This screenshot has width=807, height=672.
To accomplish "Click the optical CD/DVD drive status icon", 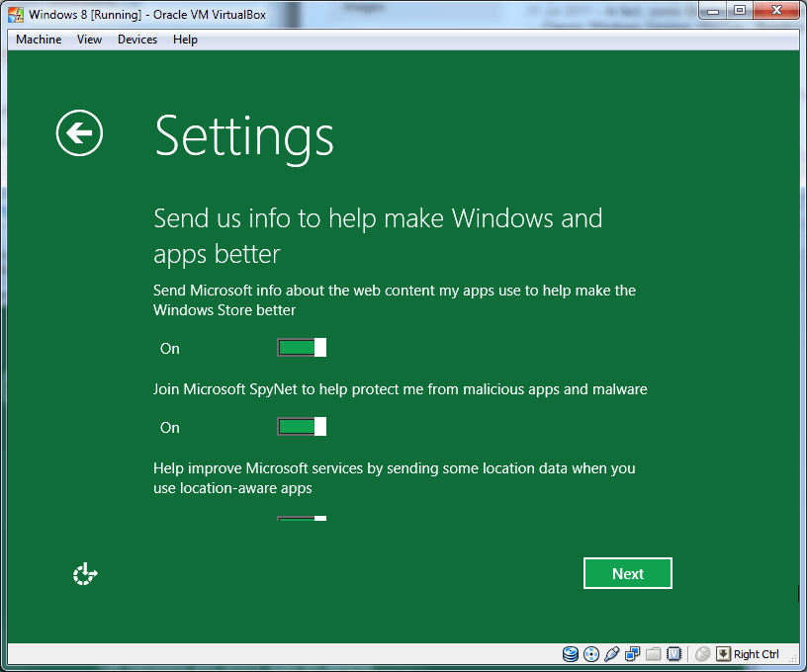I will tap(591, 654).
